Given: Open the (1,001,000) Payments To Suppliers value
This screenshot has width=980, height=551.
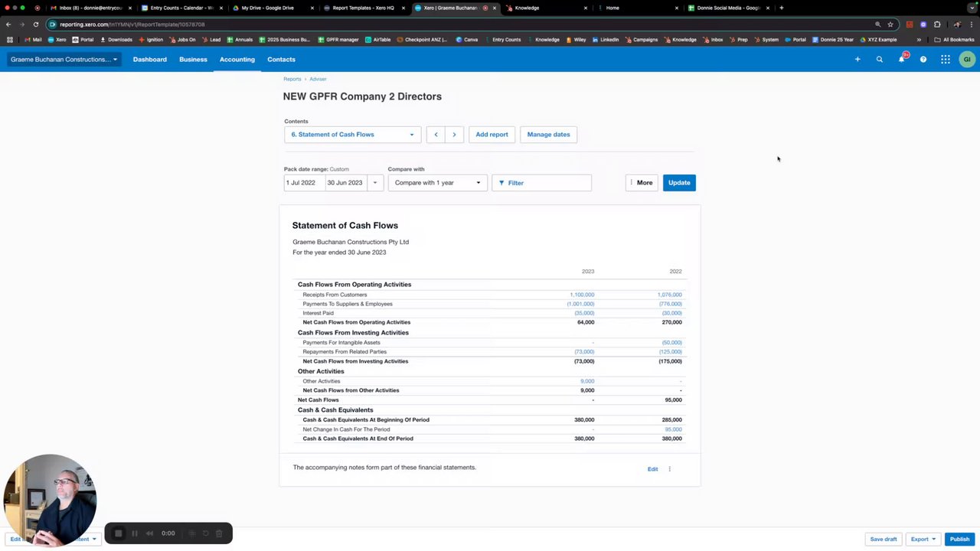Looking at the screenshot, I should pyautogui.click(x=580, y=304).
